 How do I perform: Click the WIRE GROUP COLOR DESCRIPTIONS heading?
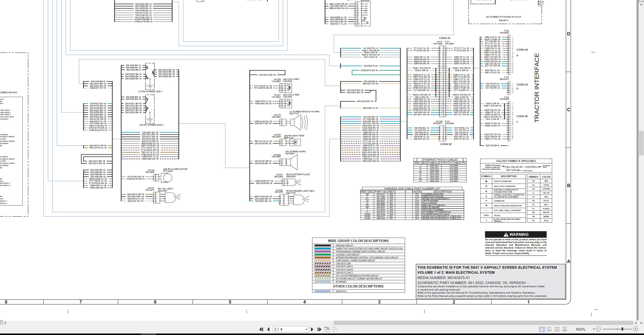(x=358, y=241)
